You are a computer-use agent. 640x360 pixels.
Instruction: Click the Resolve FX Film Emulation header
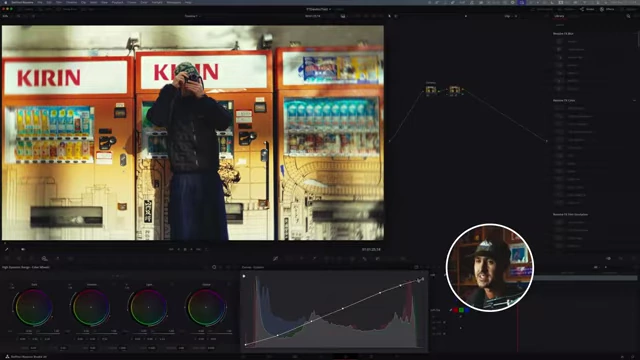tap(570, 214)
